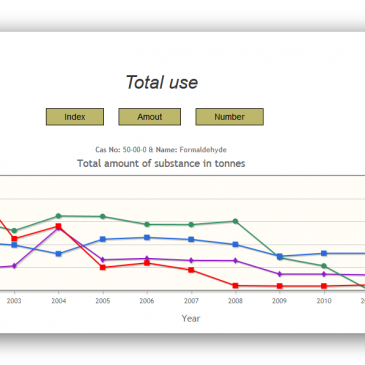Viewport: 365px width, 365px height.
Task: Select red square marker at 2007
Action: (x=191, y=270)
